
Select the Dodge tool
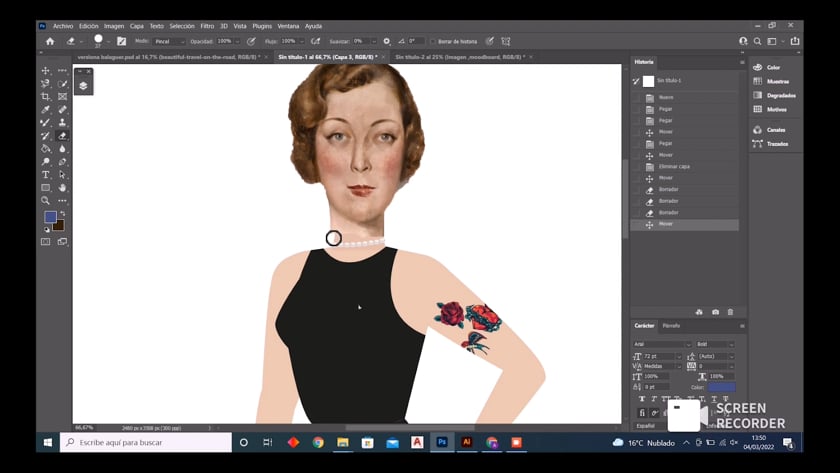point(46,161)
